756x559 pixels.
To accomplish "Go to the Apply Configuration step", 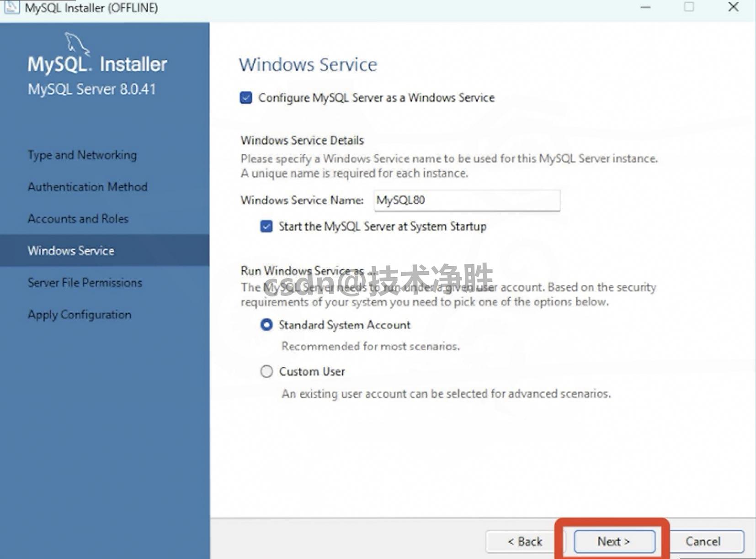I will pyautogui.click(x=80, y=315).
